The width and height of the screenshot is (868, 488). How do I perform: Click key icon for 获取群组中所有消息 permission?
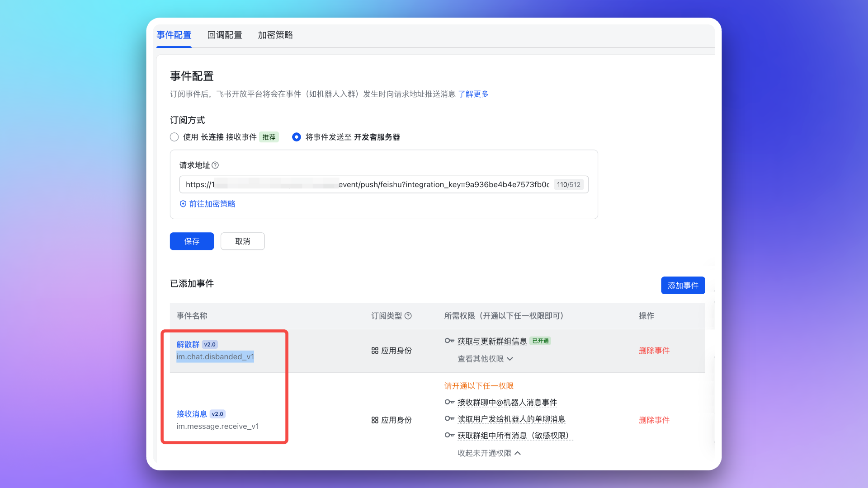pos(449,436)
